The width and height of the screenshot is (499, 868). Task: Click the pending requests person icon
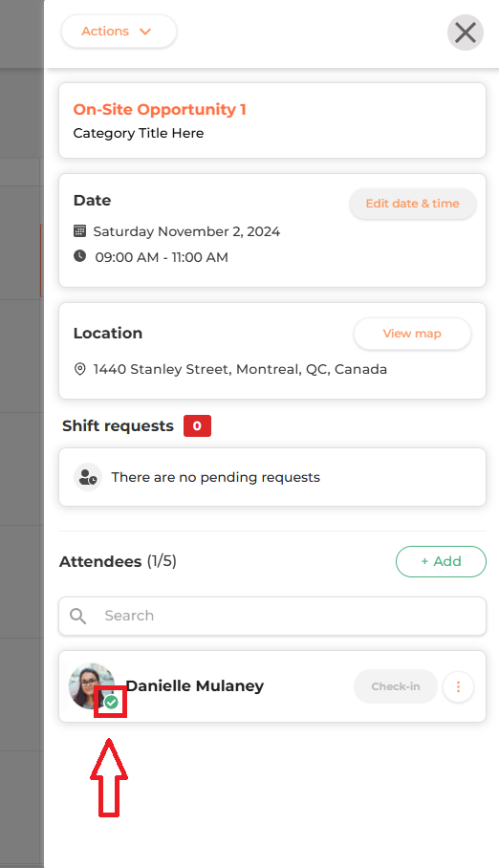tap(88, 477)
